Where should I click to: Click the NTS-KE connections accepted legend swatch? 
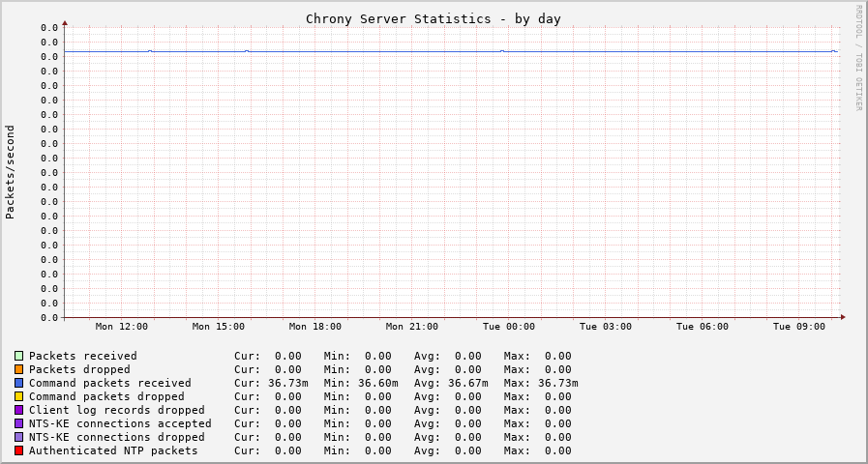click(18, 423)
